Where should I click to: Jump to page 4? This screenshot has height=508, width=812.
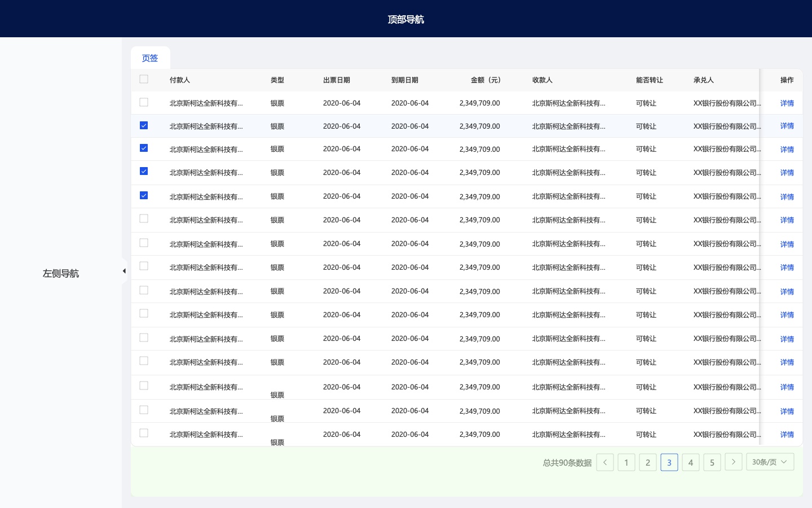point(691,462)
